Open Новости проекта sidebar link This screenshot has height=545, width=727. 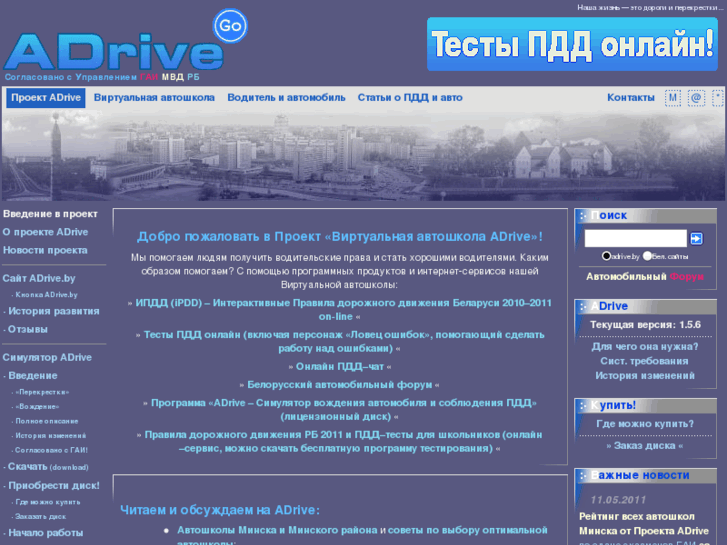pos(45,250)
